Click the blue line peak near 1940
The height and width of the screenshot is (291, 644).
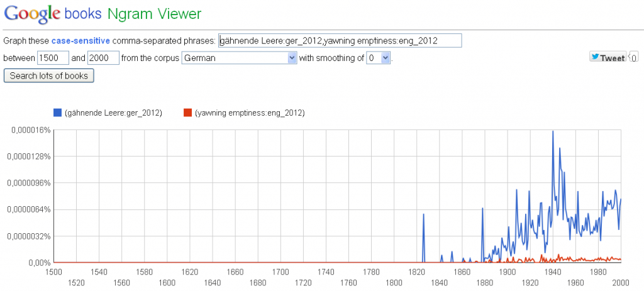(553, 131)
